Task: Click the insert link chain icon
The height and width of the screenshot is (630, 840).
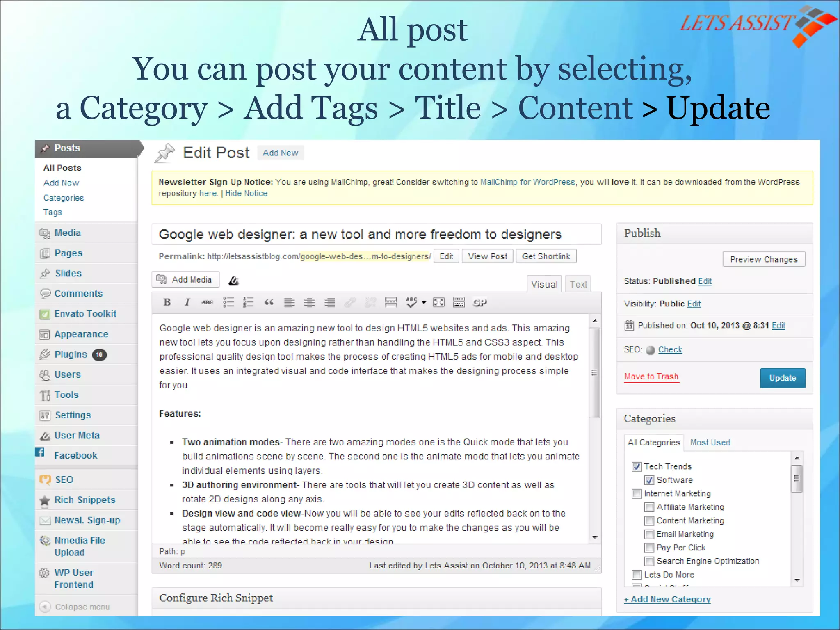Action: pyautogui.click(x=350, y=303)
